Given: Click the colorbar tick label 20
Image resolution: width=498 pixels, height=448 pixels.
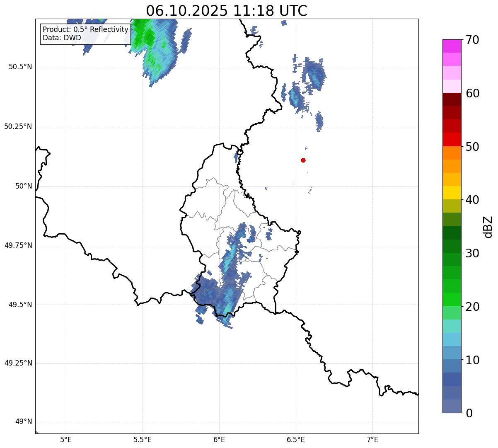Looking at the screenshot, I should 472,307.
